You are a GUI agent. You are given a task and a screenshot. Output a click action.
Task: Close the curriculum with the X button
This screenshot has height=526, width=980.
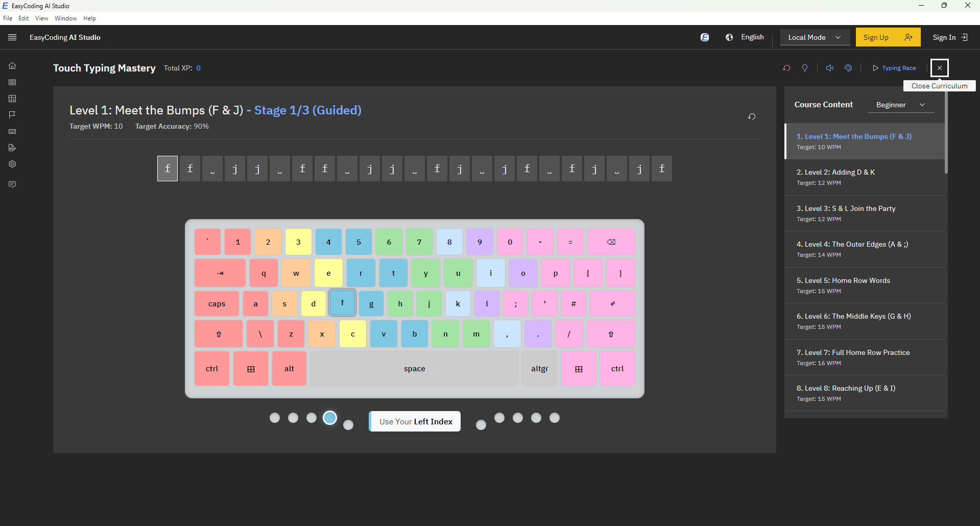[x=940, y=68]
